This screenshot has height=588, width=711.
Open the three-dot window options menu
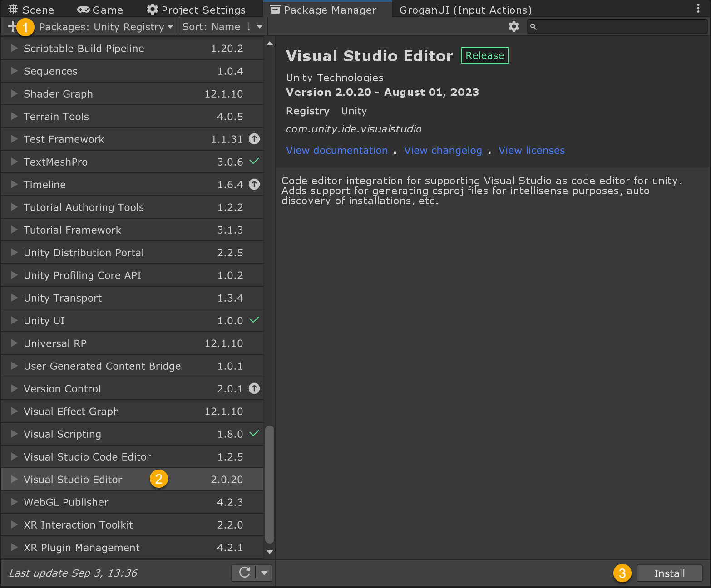click(x=698, y=8)
